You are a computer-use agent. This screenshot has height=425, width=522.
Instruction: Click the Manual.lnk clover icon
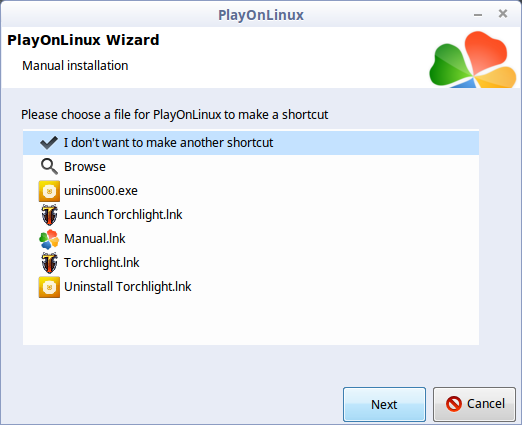pyautogui.click(x=49, y=239)
